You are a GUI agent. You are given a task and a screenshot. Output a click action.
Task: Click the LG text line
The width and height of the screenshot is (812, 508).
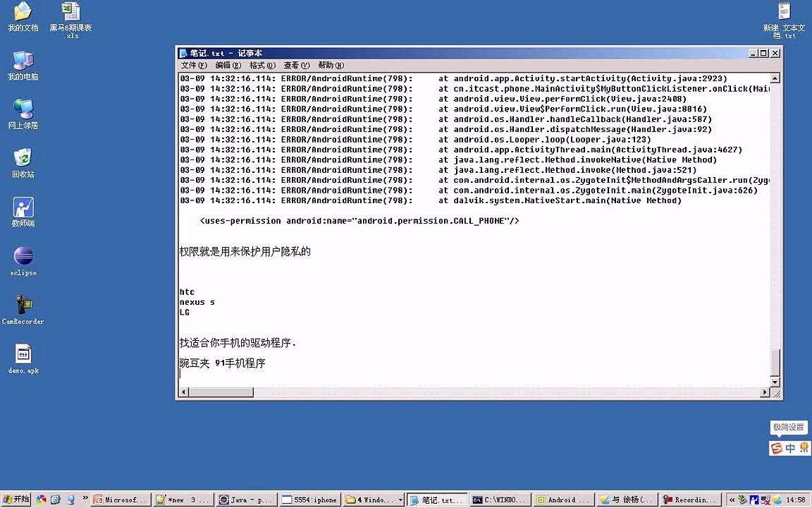[x=185, y=312]
